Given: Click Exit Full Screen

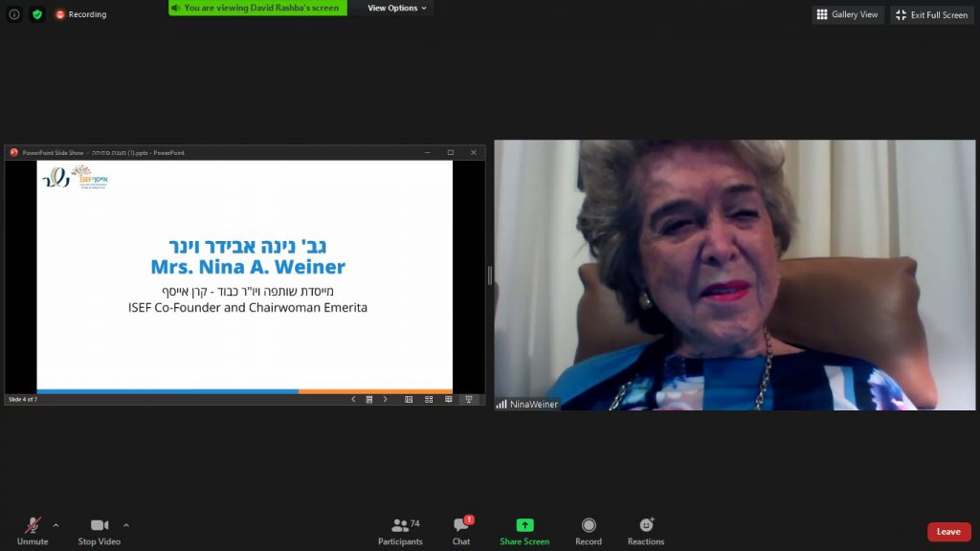Looking at the screenshot, I should point(932,14).
